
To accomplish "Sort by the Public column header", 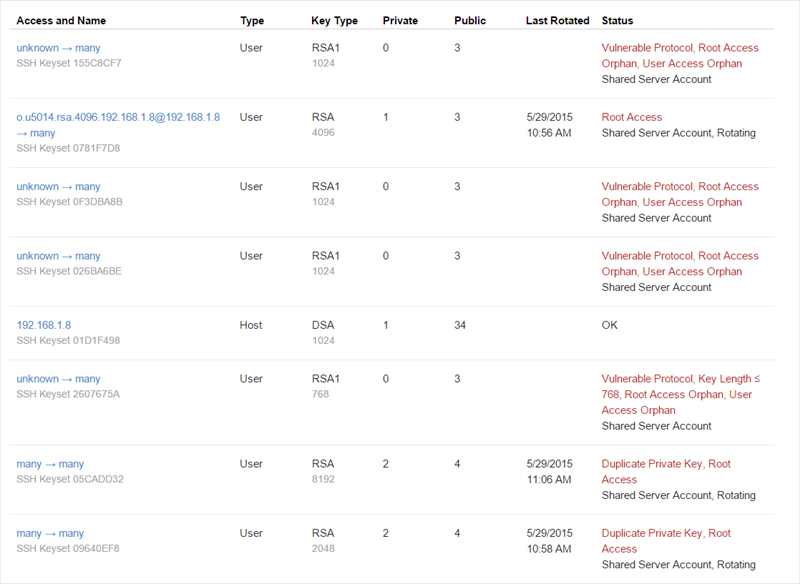I will point(470,21).
